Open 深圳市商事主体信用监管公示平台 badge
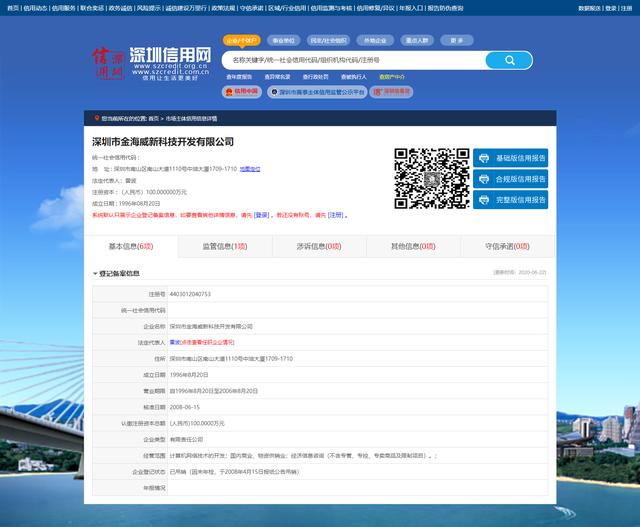The height and width of the screenshot is (527, 640). (x=317, y=92)
